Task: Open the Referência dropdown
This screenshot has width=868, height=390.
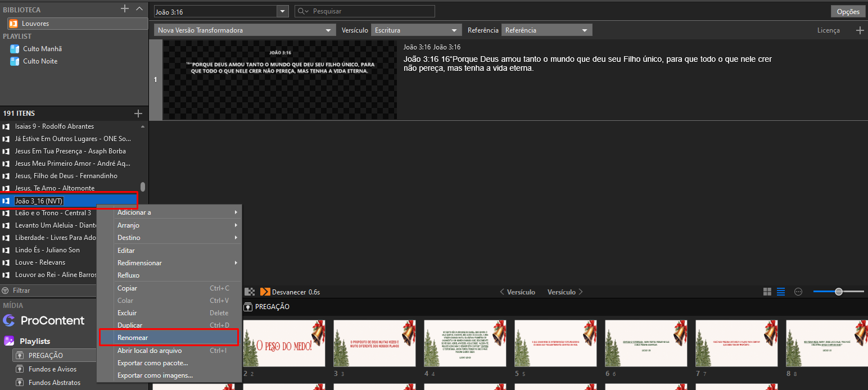Action: tap(546, 30)
